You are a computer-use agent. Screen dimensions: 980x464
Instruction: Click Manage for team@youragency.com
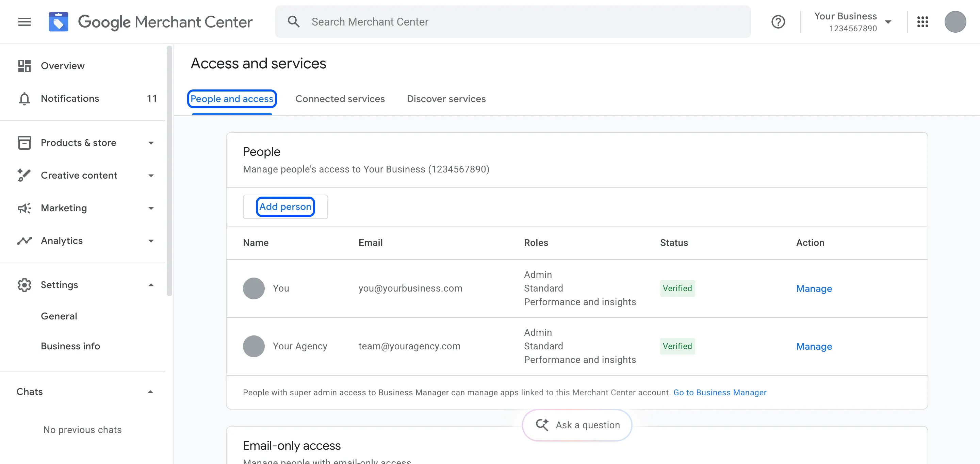(x=814, y=347)
